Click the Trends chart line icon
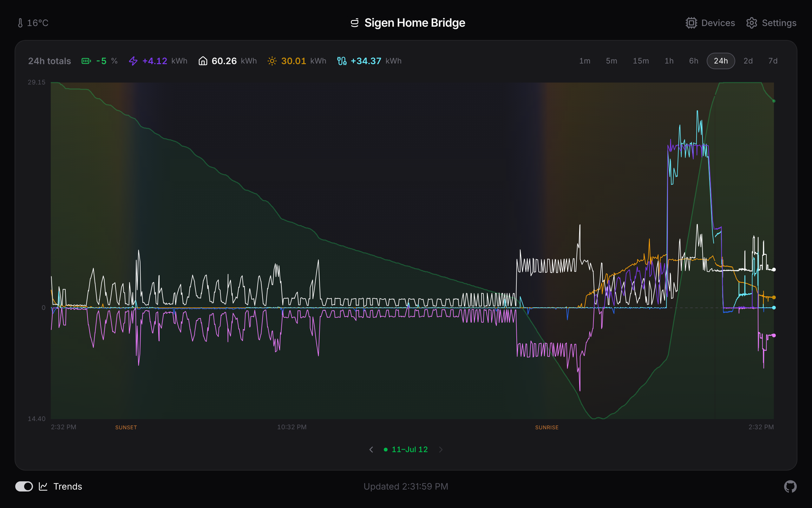 pyautogui.click(x=43, y=486)
